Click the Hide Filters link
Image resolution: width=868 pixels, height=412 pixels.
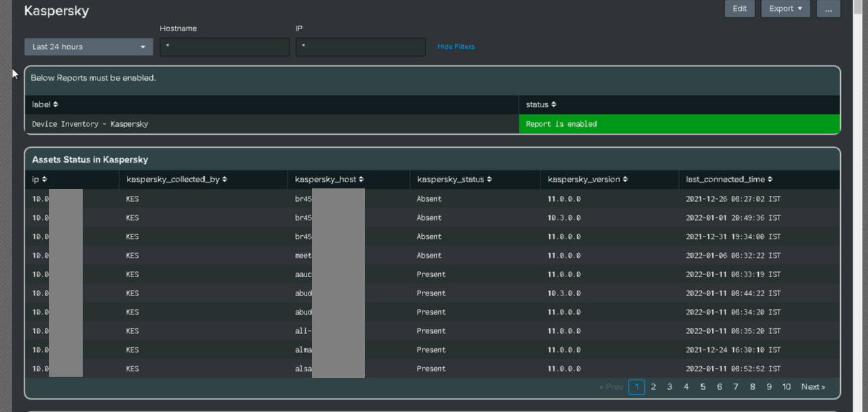[456, 47]
